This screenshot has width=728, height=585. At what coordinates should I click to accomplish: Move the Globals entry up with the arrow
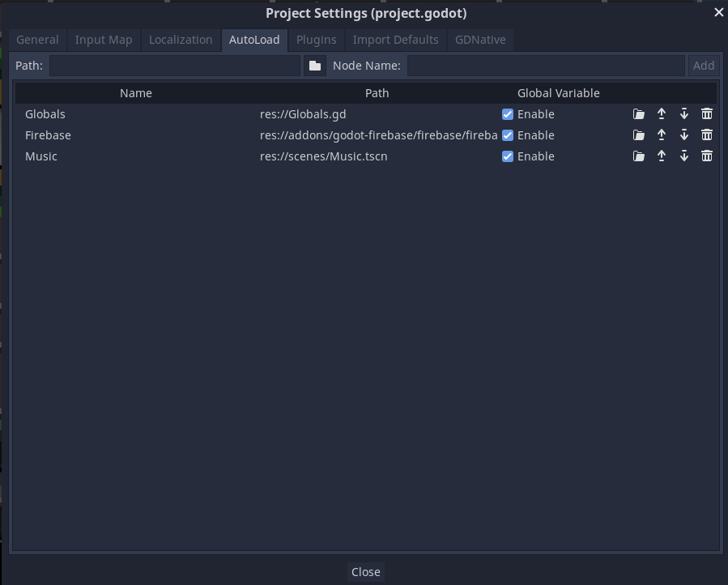[x=662, y=113]
